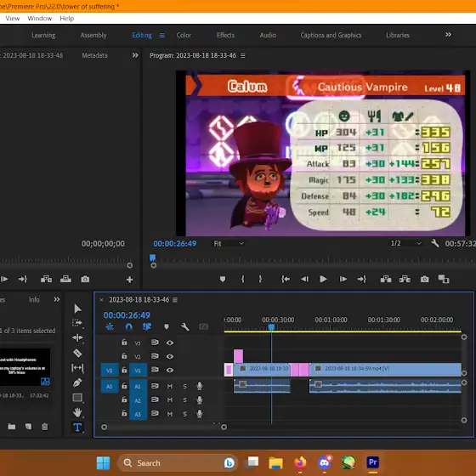This screenshot has height=476, width=476.
Task: Mark Out point in Program monitor
Action: tap(260, 279)
